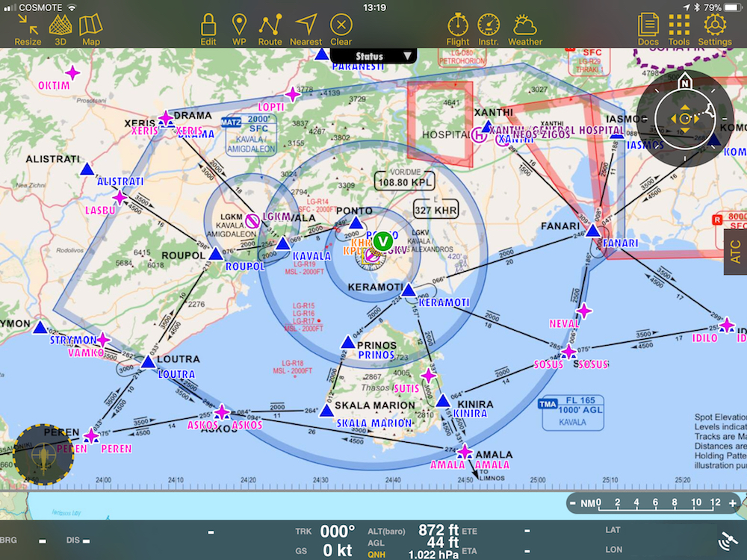Tap the TMA Kavala FL 165 box
The width and height of the screenshot is (747, 560).
click(573, 412)
